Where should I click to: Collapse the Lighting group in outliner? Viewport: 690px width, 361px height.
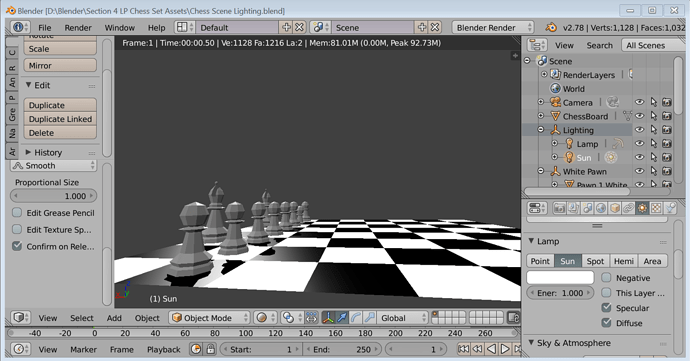click(x=541, y=129)
